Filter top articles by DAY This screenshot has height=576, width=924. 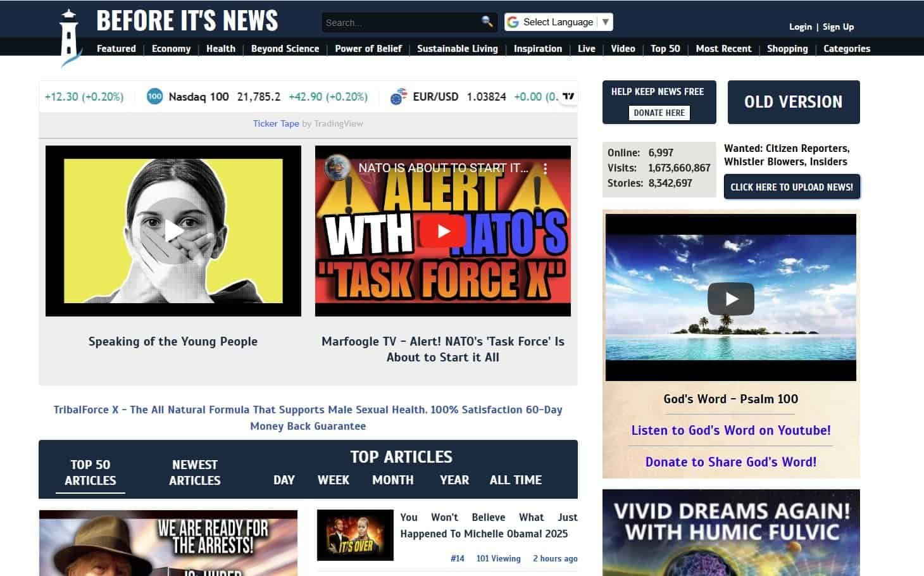[x=284, y=480]
